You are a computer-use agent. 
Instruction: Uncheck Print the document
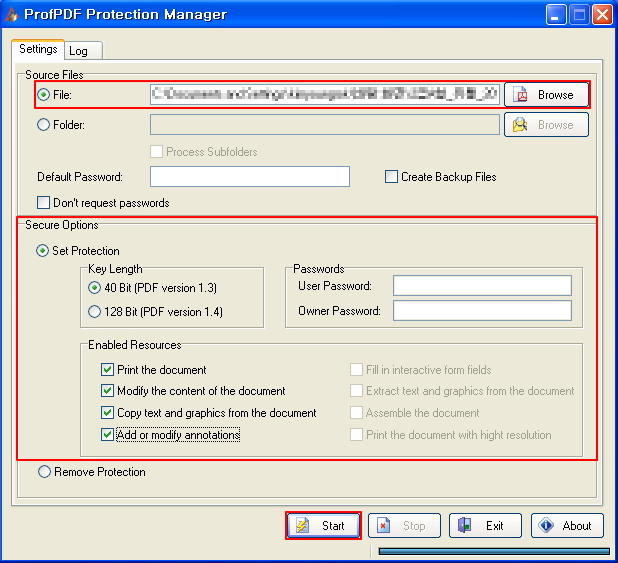point(107,370)
